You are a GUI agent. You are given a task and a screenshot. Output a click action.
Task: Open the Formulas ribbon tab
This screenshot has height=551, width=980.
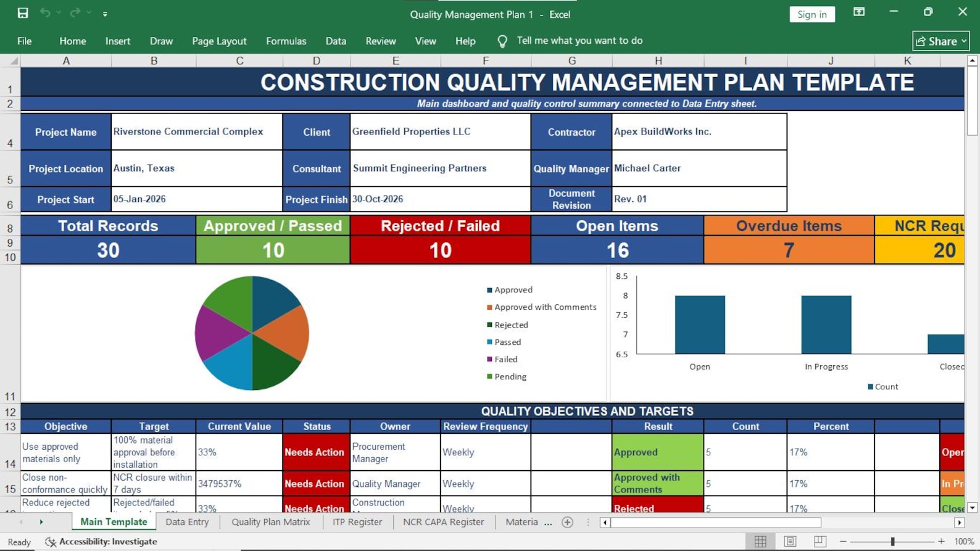(286, 41)
